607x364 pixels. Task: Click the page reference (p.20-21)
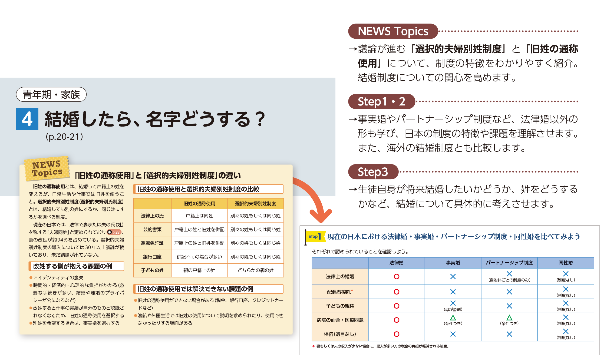point(64,137)
